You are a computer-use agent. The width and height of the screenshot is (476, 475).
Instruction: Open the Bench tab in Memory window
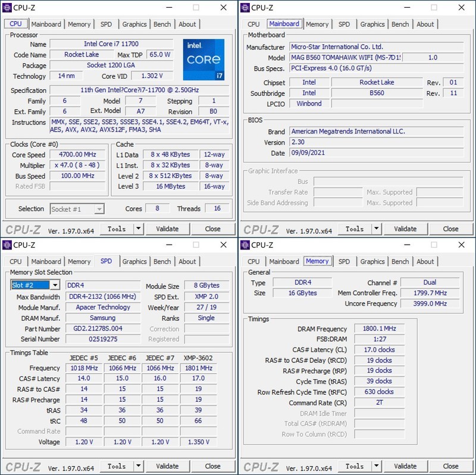(x=400, y=261)
